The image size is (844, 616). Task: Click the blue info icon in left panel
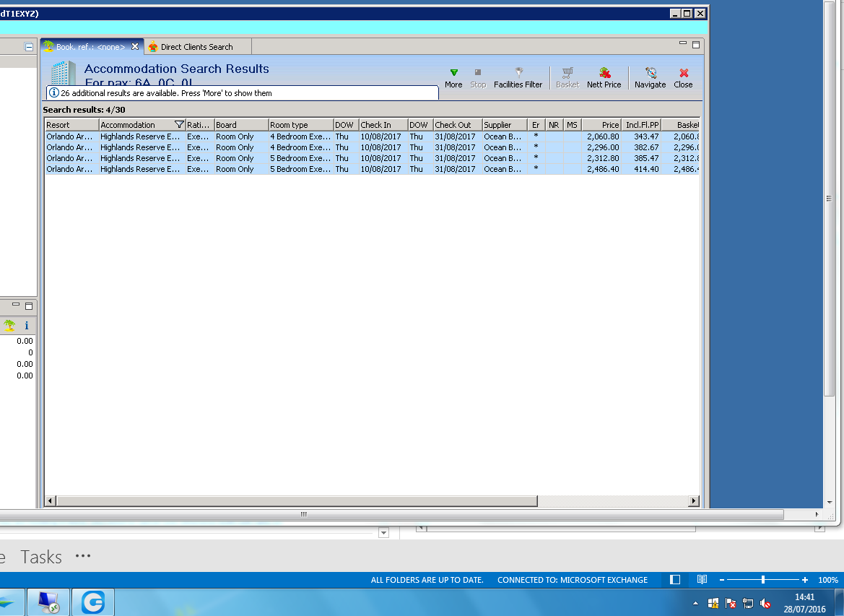click(27, 325)
